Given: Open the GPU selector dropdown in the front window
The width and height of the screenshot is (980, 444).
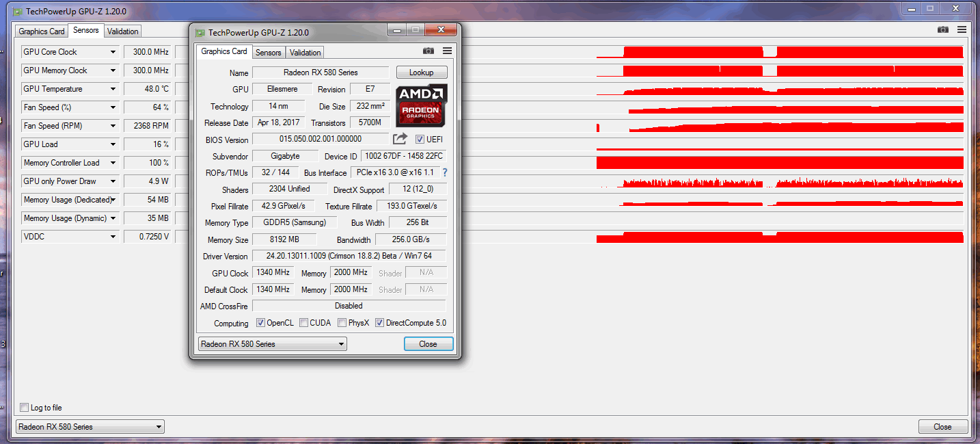Looking at the screenshot, I should click(x=272, y=343).
